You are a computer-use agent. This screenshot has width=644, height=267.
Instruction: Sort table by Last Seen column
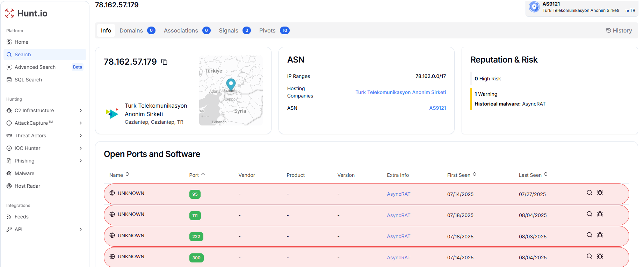click(x=533, y=175)
